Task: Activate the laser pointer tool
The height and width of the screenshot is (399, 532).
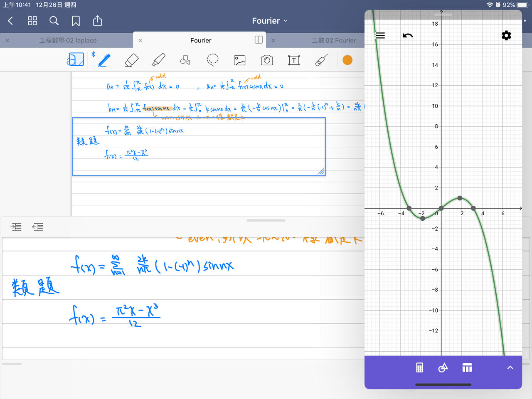Action: [x=321, y=60]
